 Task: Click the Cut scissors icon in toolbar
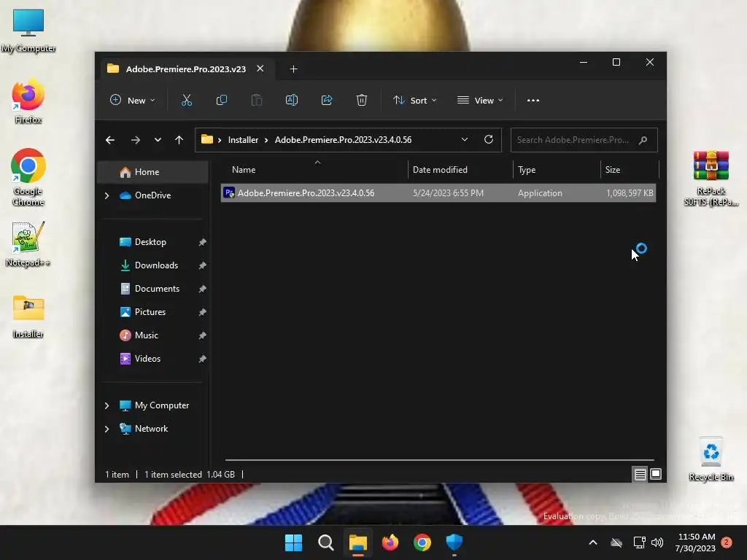tap(186, 100)
